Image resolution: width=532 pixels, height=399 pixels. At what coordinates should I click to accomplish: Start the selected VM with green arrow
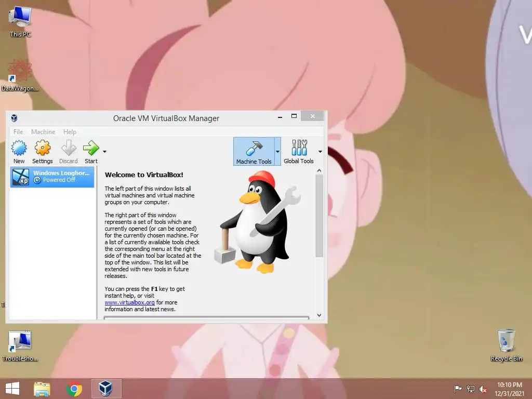(91, 152)
